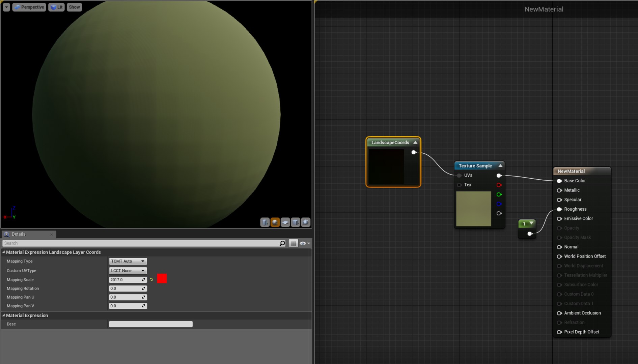Click the Specular input pin
Viewport: 638px width, 364px height.
[x=559, y=200]
